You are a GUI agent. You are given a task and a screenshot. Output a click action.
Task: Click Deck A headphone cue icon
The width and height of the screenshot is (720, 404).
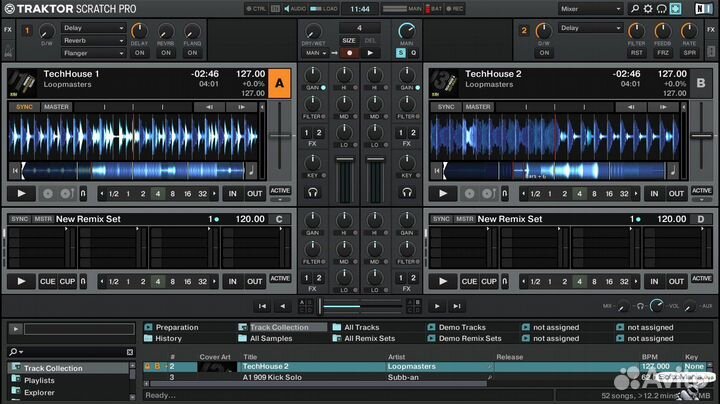click(313, 193)
